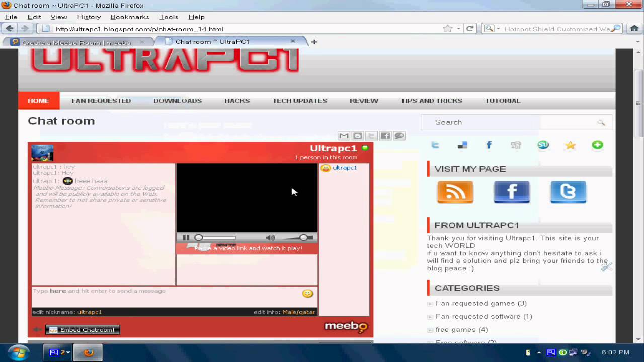Open the FAN REQUESTED nav item

point(101,101)
